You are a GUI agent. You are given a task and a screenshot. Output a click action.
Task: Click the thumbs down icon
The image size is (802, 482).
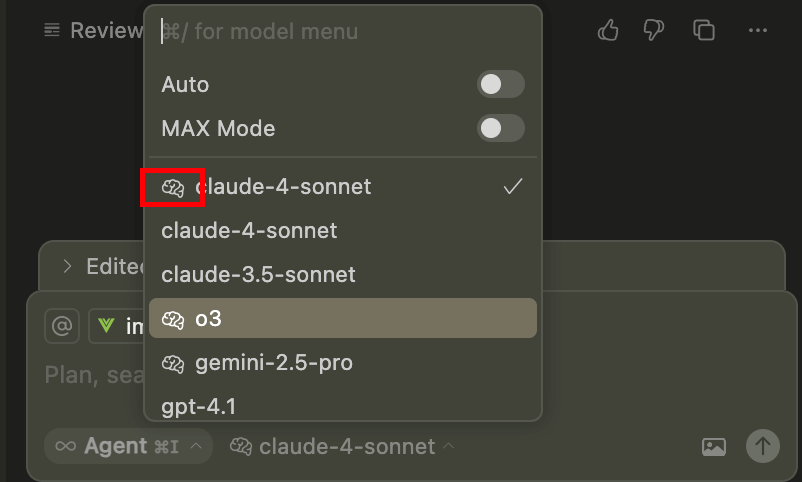[655, 31]
